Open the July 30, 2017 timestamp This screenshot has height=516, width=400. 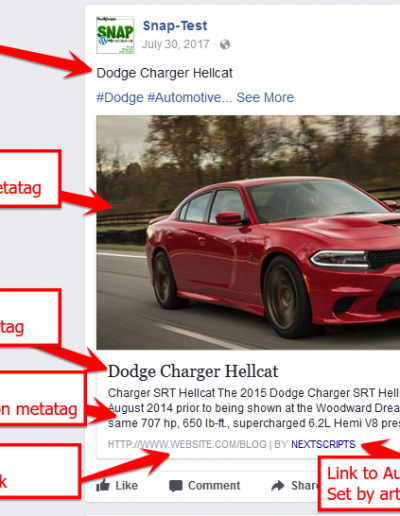coord(175,44)
